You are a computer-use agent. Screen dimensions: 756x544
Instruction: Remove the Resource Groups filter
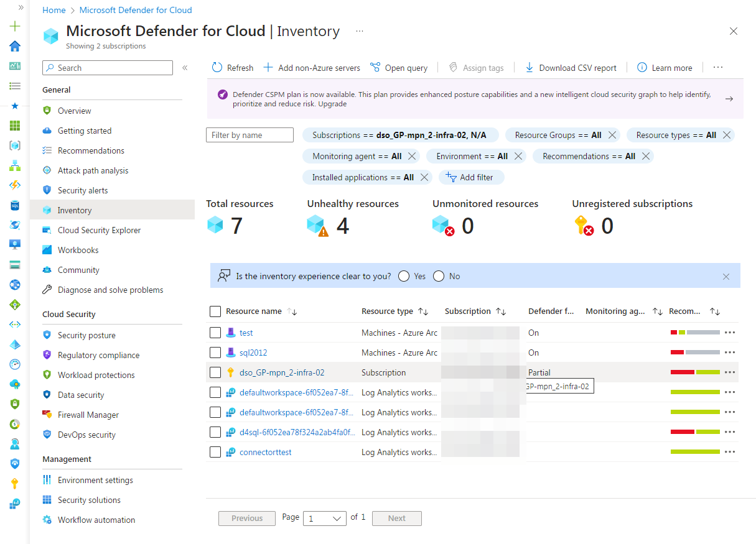tap(612, 135)
